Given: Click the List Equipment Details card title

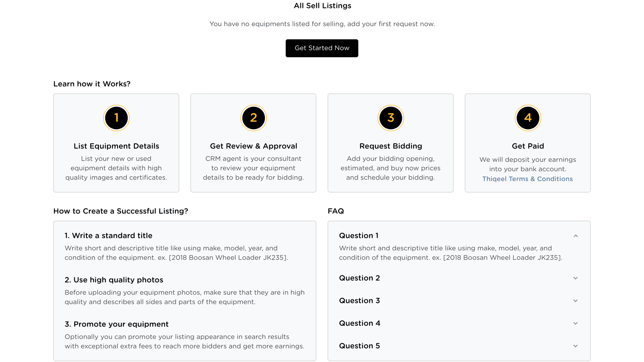Looking at the screenshot, I should (116, 146).
